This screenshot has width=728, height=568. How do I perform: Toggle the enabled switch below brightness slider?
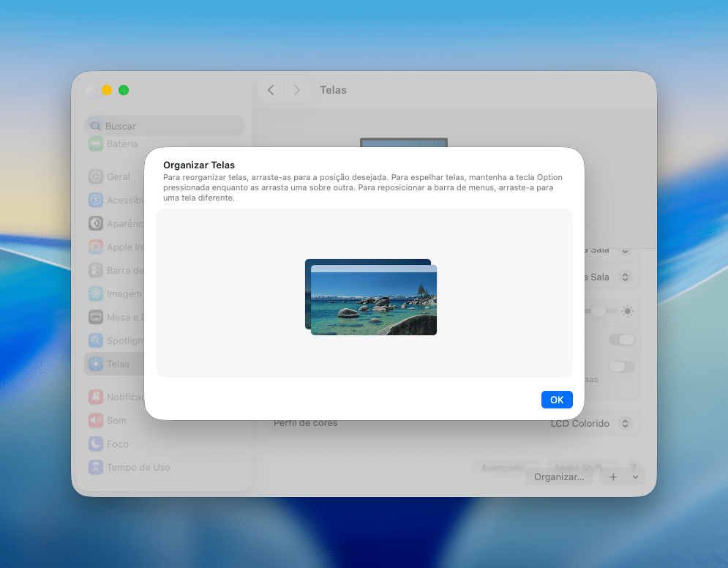pos(622,340)
